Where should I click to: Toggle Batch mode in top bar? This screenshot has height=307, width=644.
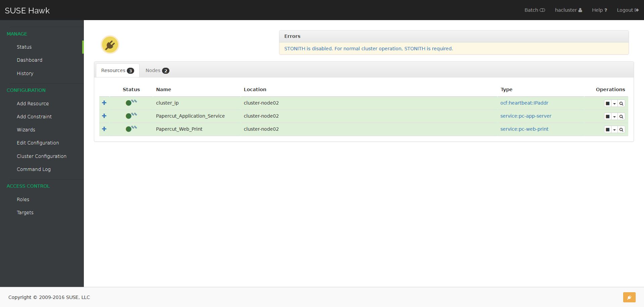tap(535, 10)
